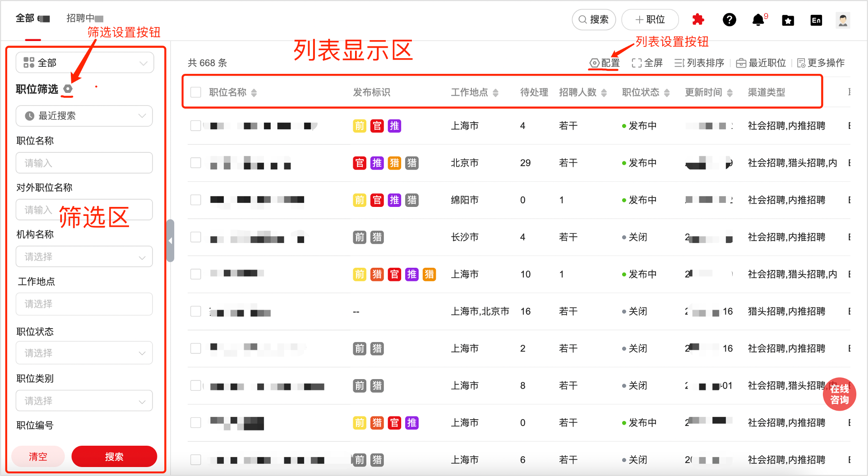Screen dimensions: 868x476
Task: Click the gray 猎 tag in 绵阳市 row
Action: (x=412, y=200)
